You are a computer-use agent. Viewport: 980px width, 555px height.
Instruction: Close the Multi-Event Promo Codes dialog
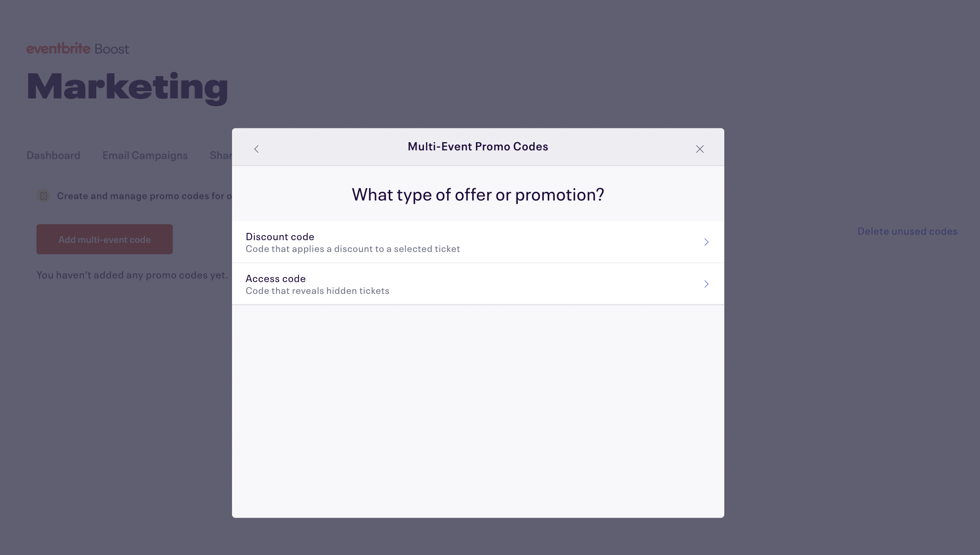pos(700,149)
